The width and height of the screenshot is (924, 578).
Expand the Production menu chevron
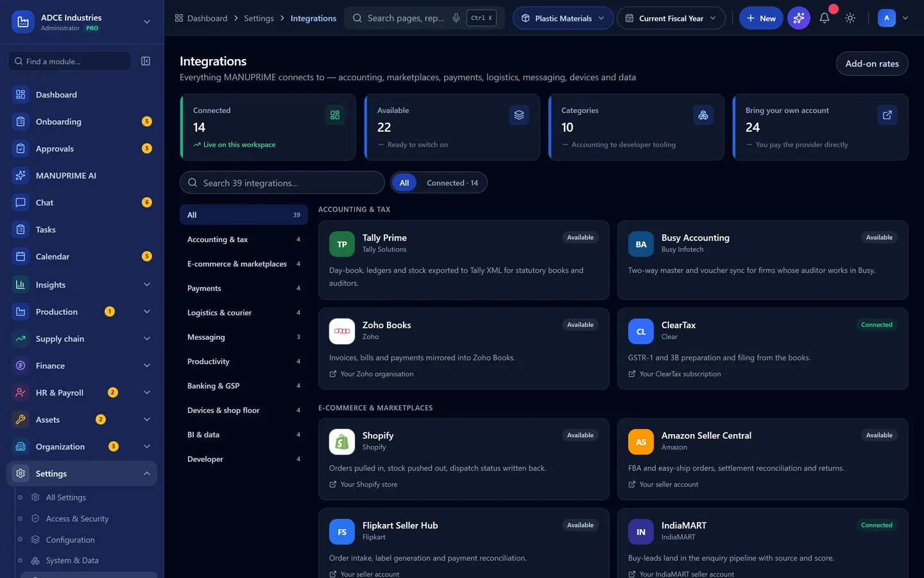(x=147, y=311)
